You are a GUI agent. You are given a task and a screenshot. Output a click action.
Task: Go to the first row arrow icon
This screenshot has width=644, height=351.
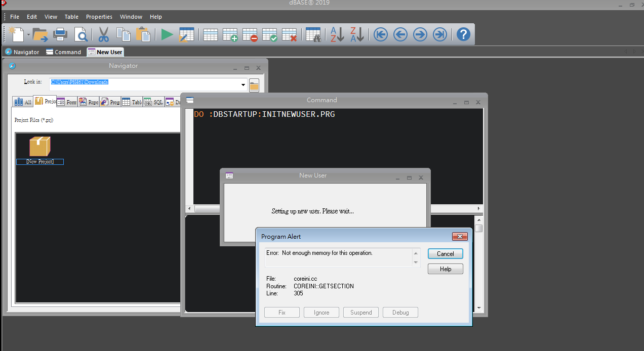pyautogui.click(x=381, y=34)
